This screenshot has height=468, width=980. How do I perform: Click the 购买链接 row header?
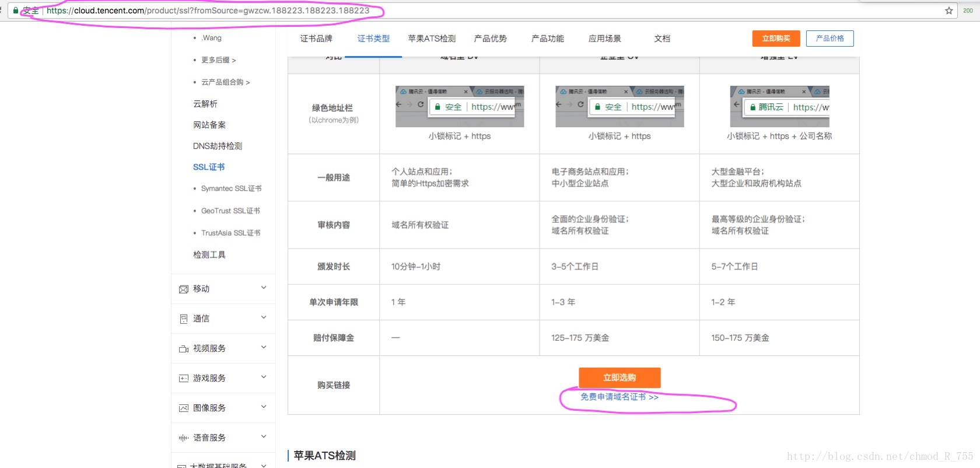click(334, 385)
